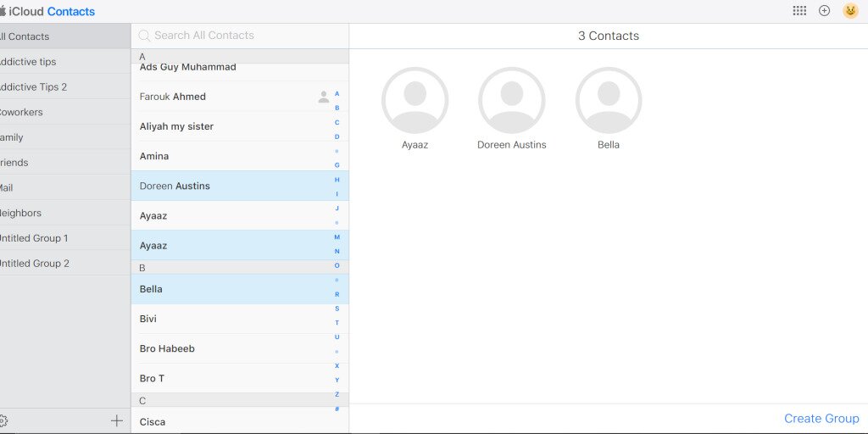868x434 pixels.
Task: Open the Family group
Action: [x=65, y=137]
